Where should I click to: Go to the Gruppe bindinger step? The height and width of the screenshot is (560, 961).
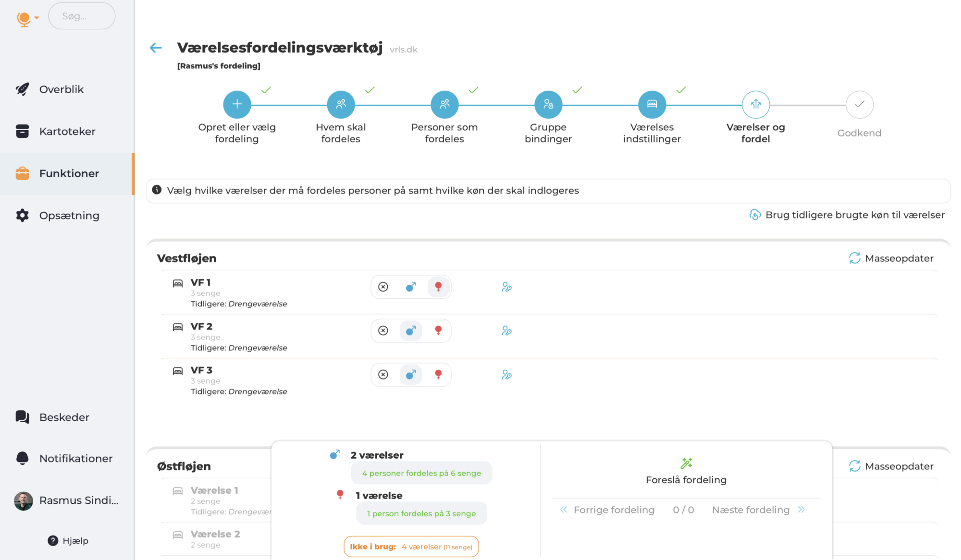548,105
